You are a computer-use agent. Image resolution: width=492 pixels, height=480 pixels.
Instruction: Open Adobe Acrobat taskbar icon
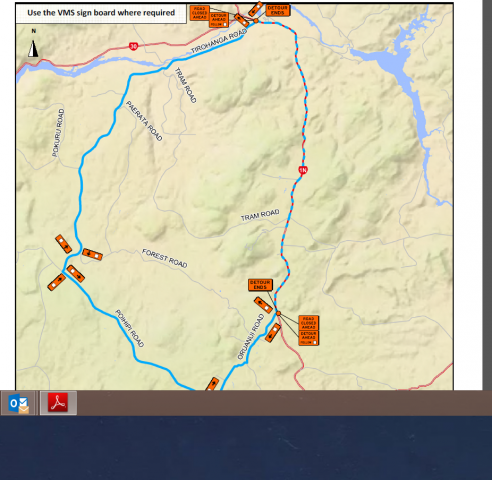58,403
